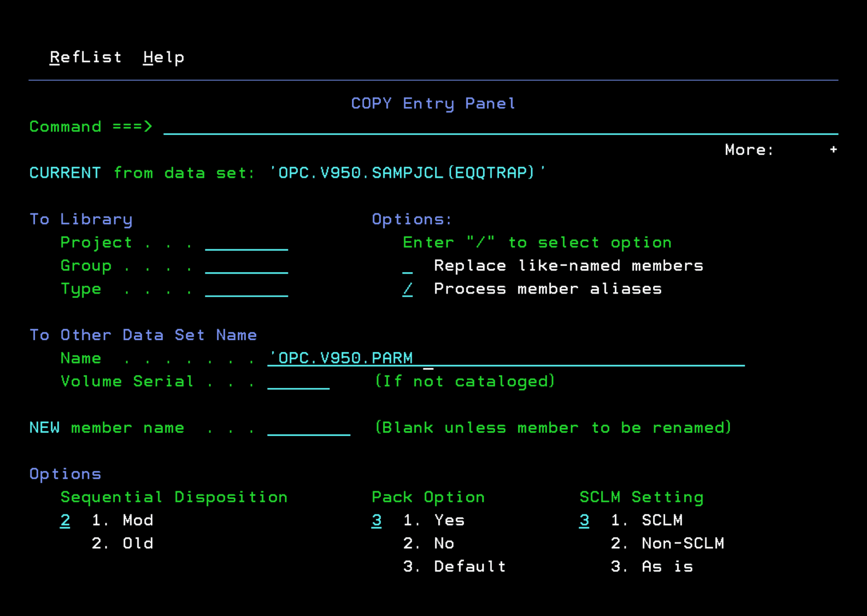Focus the NEW member name field

point(308,428)
